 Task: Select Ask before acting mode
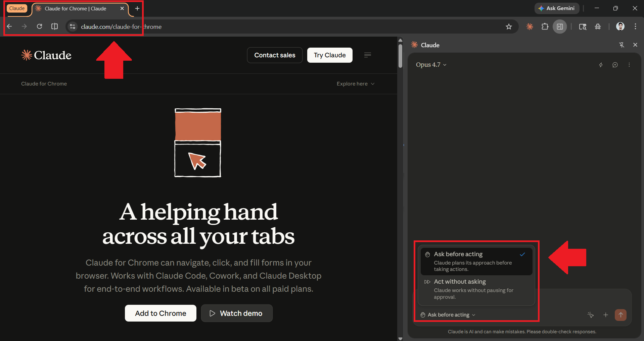pos(476,262)
